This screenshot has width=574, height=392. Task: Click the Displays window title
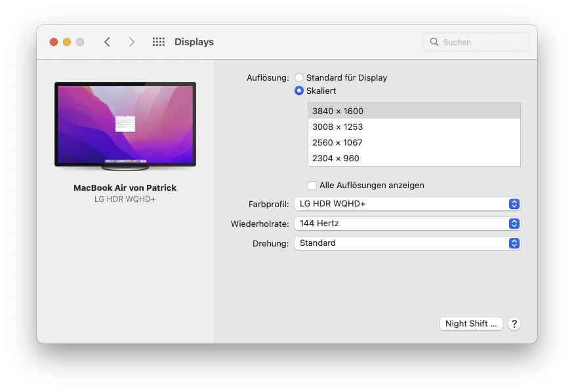click(x=194, y=42)
